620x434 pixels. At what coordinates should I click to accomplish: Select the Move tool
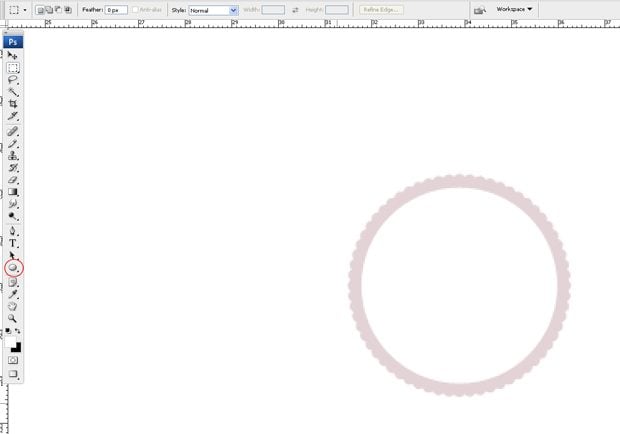[14, 56]
